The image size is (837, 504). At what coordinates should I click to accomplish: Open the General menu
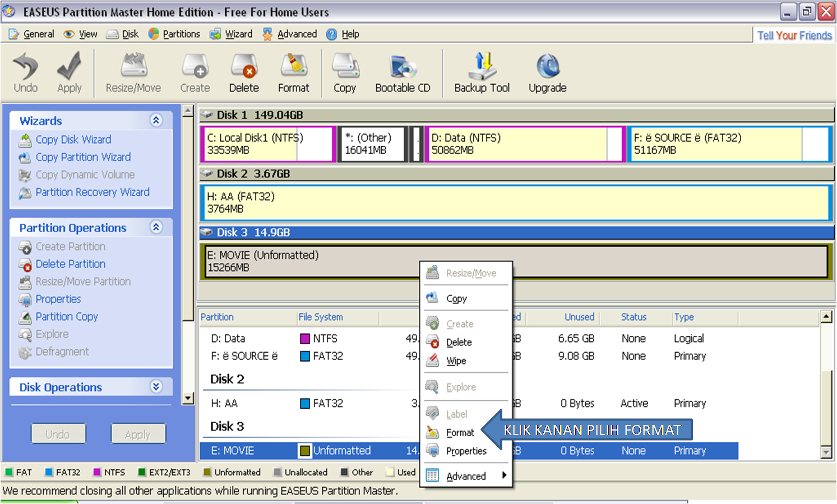tap(32, 34)
